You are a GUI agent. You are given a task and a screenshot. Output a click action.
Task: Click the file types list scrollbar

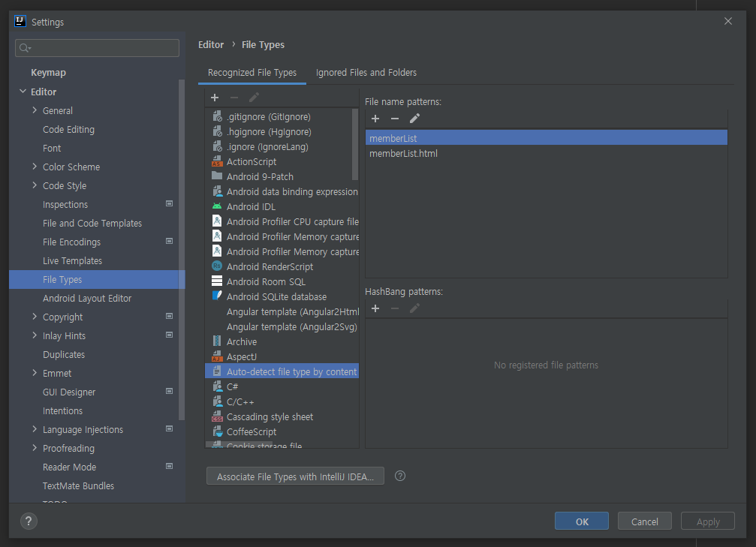point(355,144)
